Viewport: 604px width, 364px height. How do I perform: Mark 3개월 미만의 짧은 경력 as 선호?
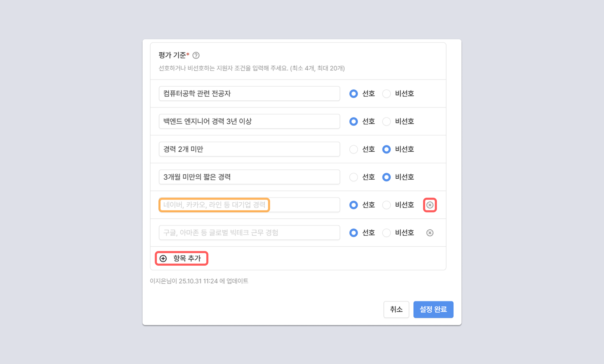coord(354,177)
